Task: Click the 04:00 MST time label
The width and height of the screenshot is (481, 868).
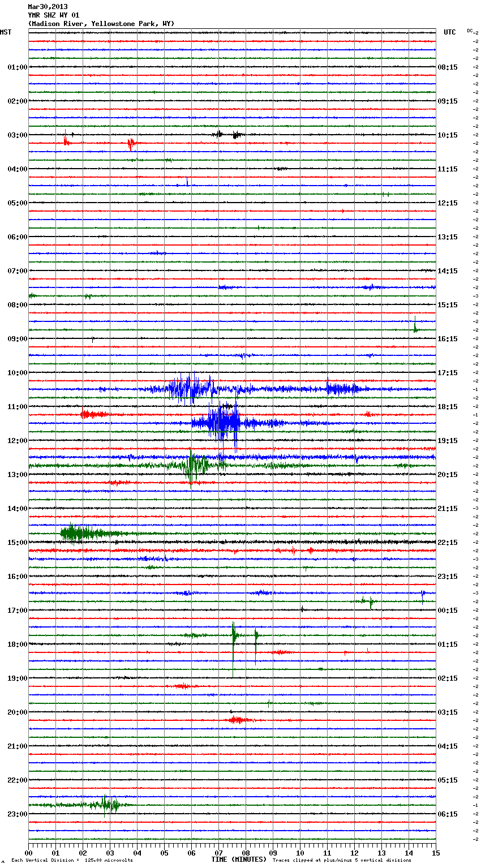Action: [18, 169]
